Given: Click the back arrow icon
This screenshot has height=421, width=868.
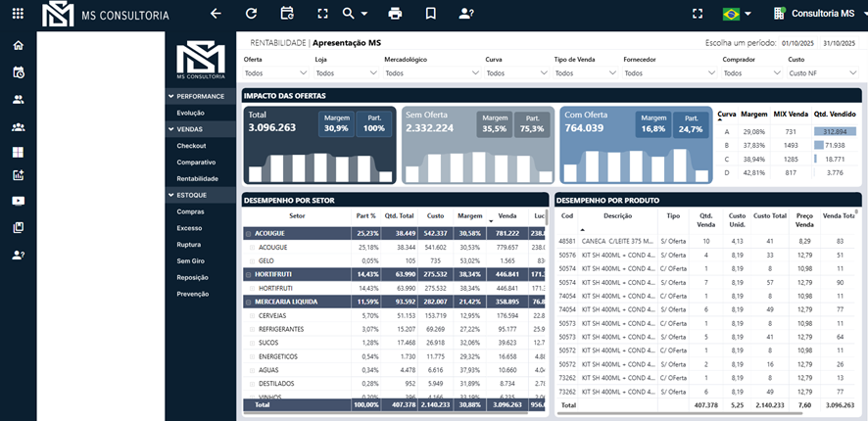Looking at the screenshot, I should [216, 14].
